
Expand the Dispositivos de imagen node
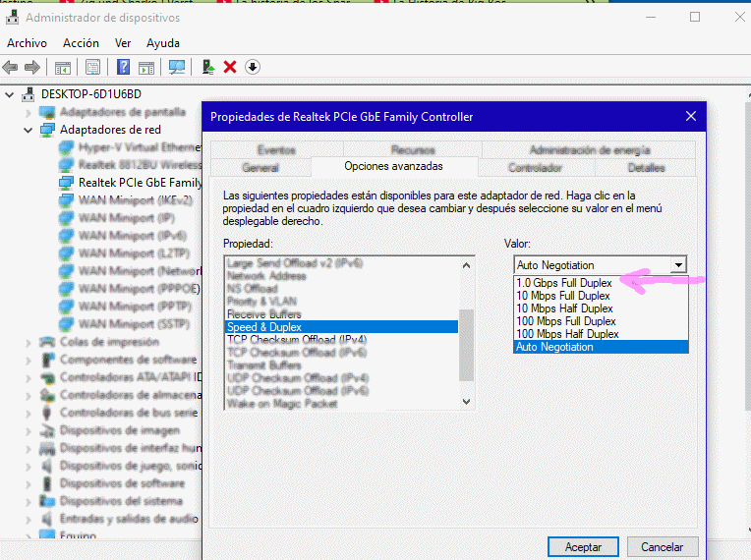(29, 431)
